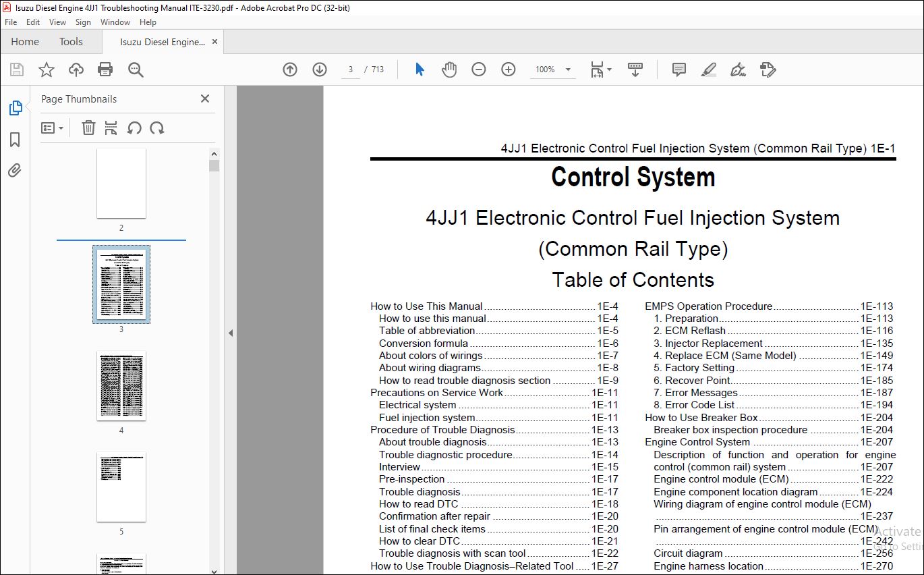Open the File menu
Viewport: 924px width, 575px height.
11,22
